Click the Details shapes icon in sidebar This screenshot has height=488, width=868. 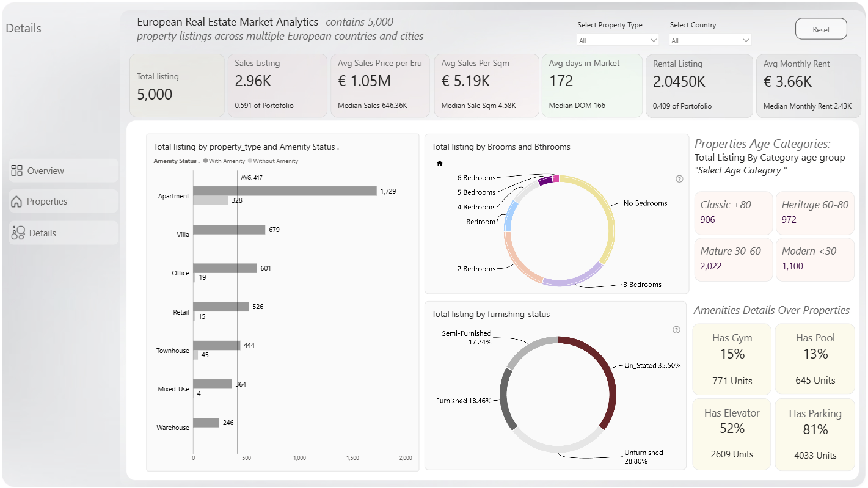click(18, 233)
